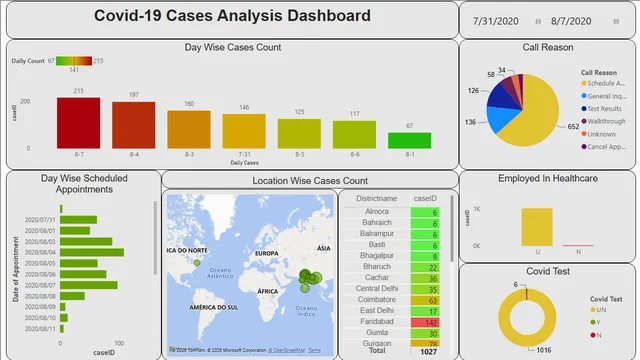Screen dimensions: 640x360
Task: Select the Central Delhi district row
Action: (392, 289)
